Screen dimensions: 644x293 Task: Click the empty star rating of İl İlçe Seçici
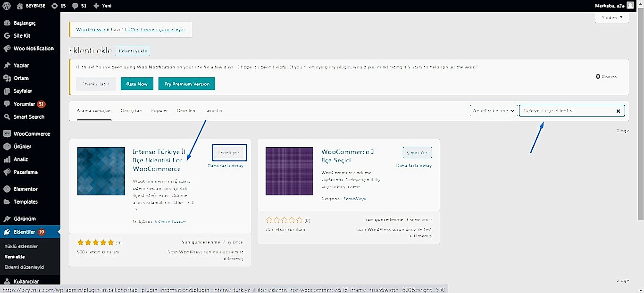coord(284,220)
